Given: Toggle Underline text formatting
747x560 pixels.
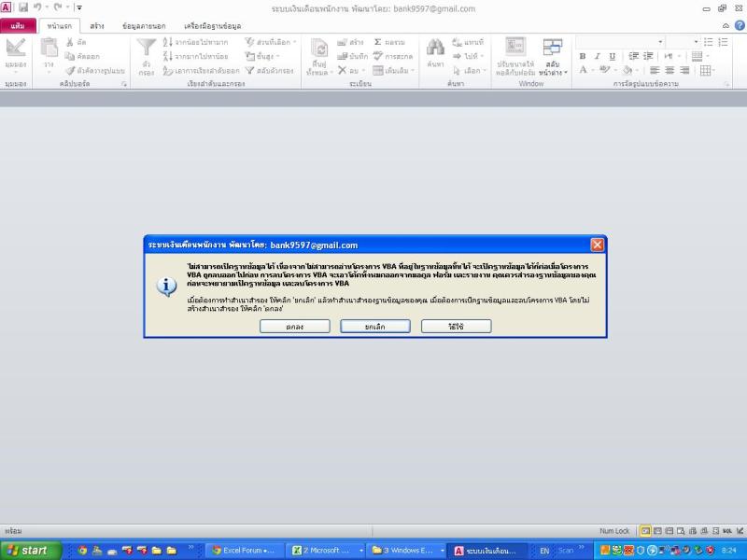Looking at the screenshot, I should coord(612,56).
